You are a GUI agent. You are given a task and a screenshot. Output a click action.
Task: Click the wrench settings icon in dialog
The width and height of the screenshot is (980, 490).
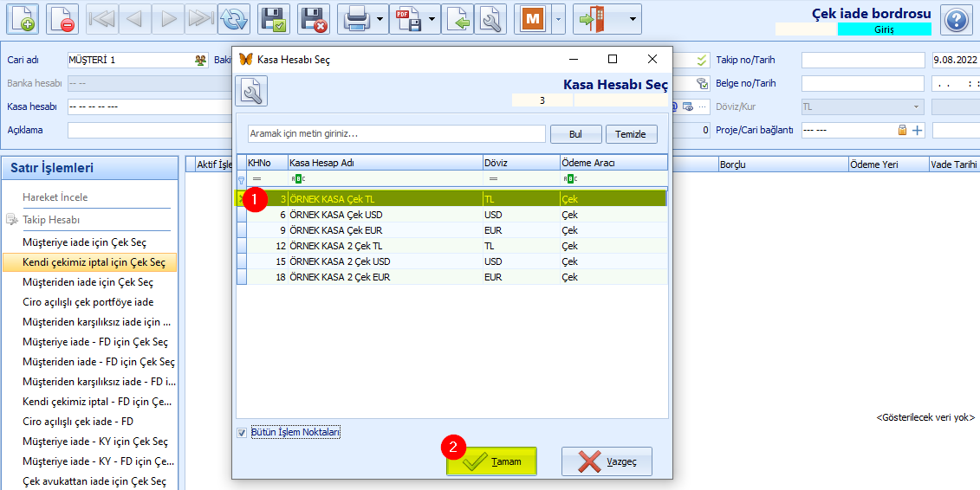[x=251, y=92]
